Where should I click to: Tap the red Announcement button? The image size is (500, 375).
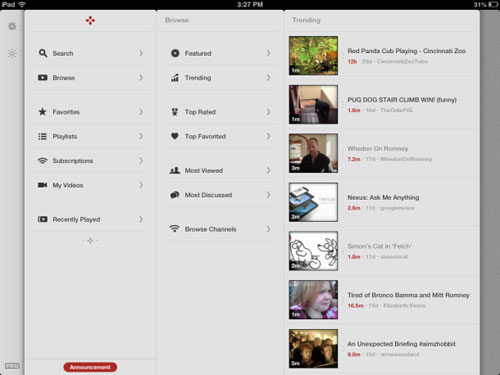click(x=90, y=367)
